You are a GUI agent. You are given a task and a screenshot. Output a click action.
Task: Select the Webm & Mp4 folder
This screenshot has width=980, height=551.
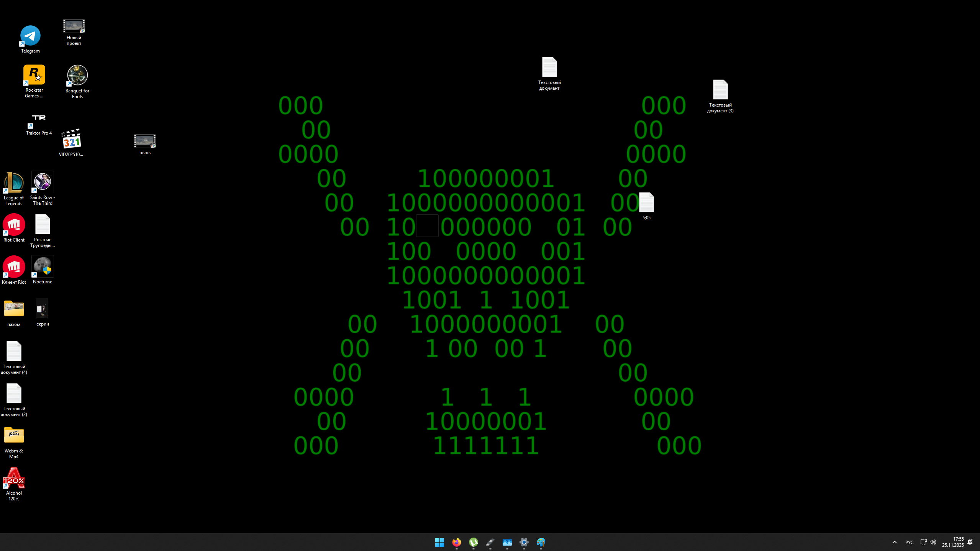[14, 436]
